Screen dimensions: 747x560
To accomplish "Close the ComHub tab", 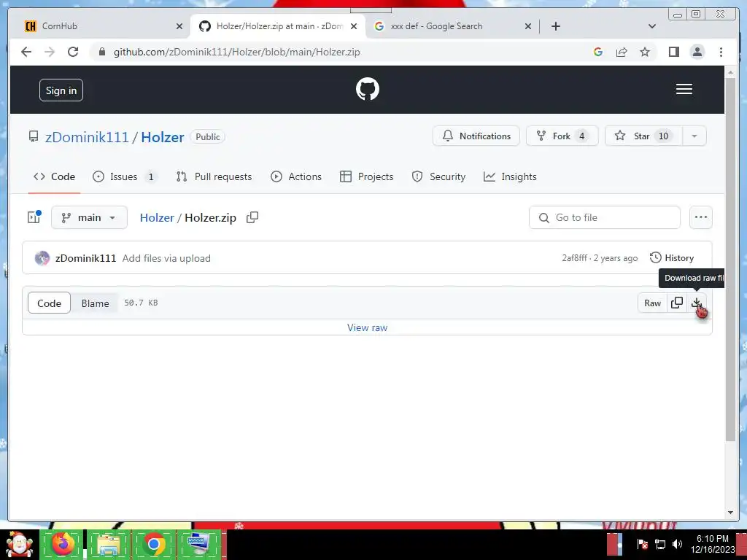I will [179, 27].
